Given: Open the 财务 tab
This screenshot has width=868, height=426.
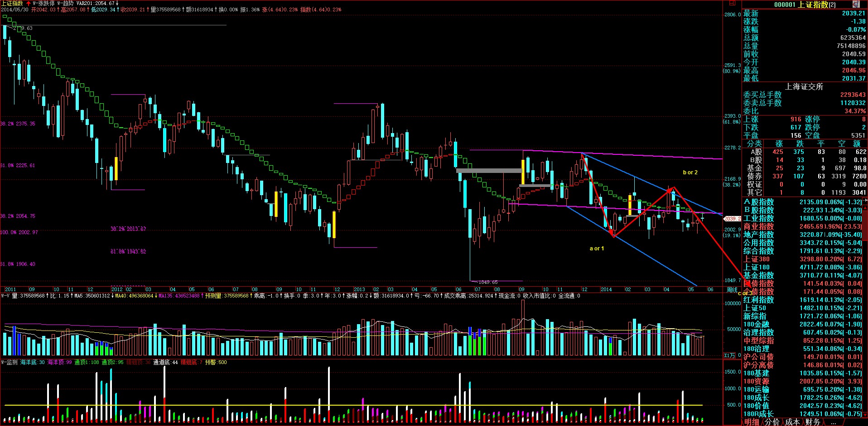Looking at the screenshot, I should point(813,422).
